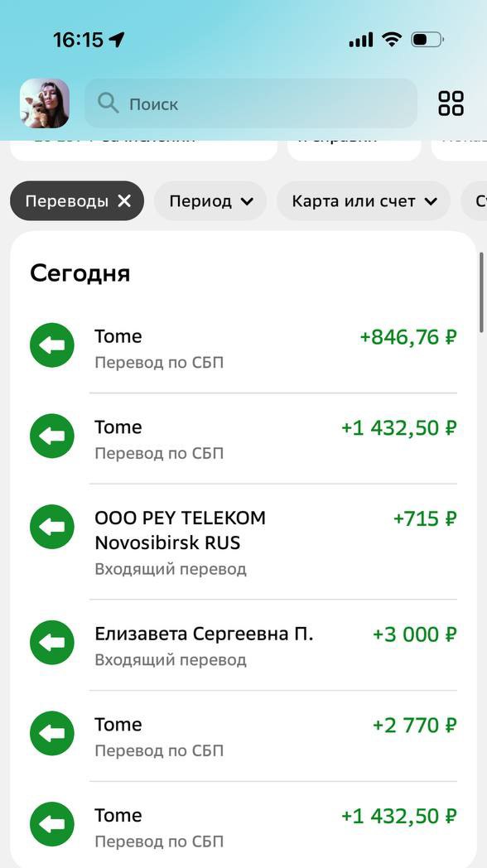Toggle the Карта или счет filter chip
The width and height of the screenshot is (487, 868).
click(363, 200)
